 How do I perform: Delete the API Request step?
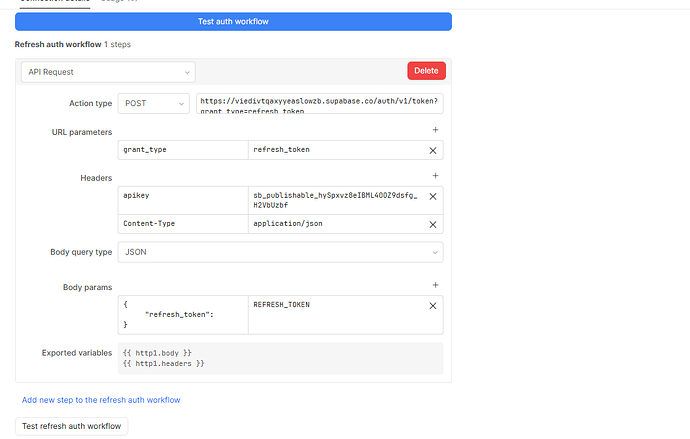[x=426, y=71]
